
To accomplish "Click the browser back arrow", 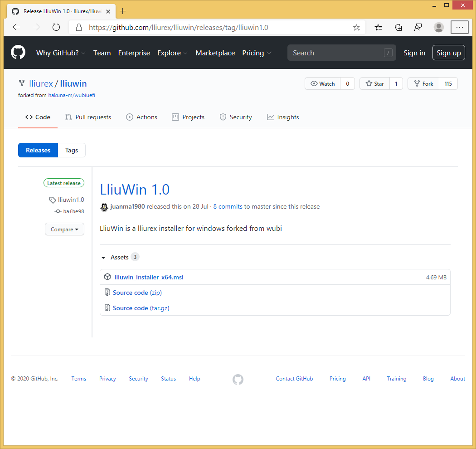I will tap(16, 27).
